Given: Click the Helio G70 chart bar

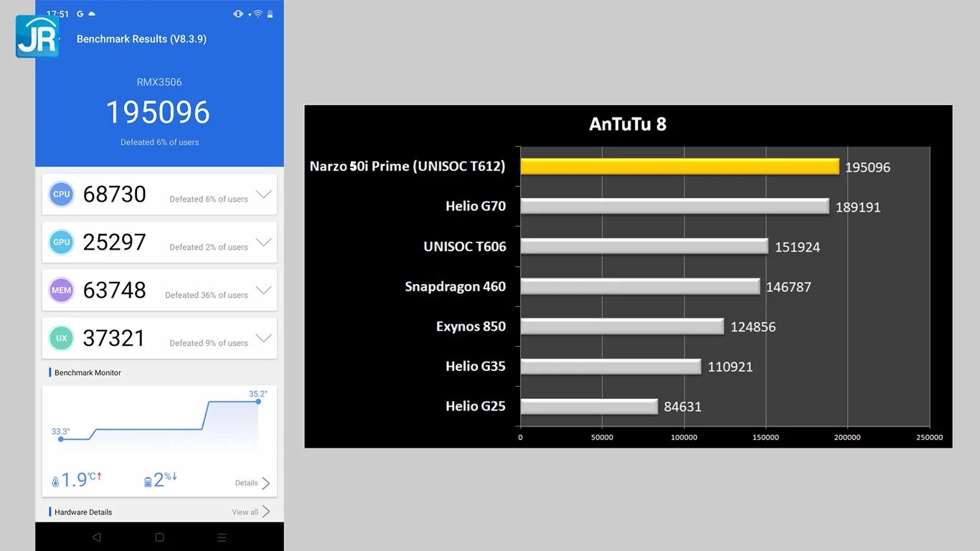Looking at the screenshot, I should [674, 207].
